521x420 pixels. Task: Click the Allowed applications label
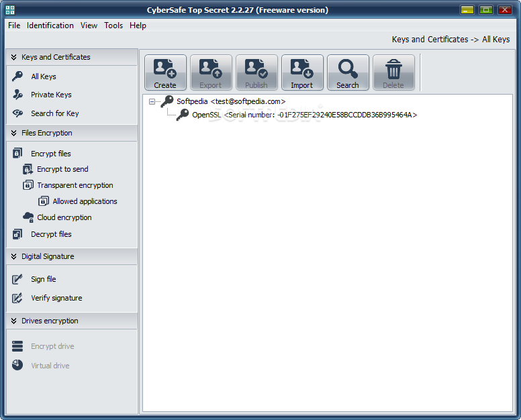[85, 201]
